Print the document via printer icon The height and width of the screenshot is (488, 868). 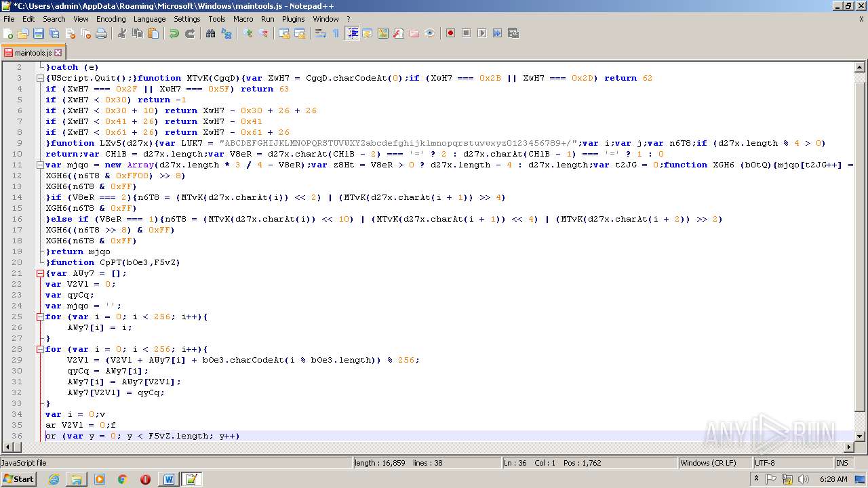tap(101, 33)
